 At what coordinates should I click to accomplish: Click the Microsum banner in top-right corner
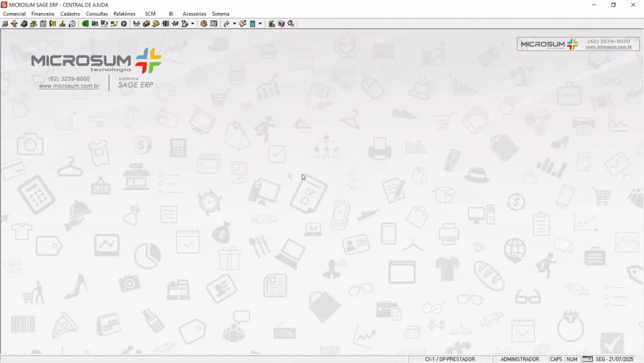(578, 44)
